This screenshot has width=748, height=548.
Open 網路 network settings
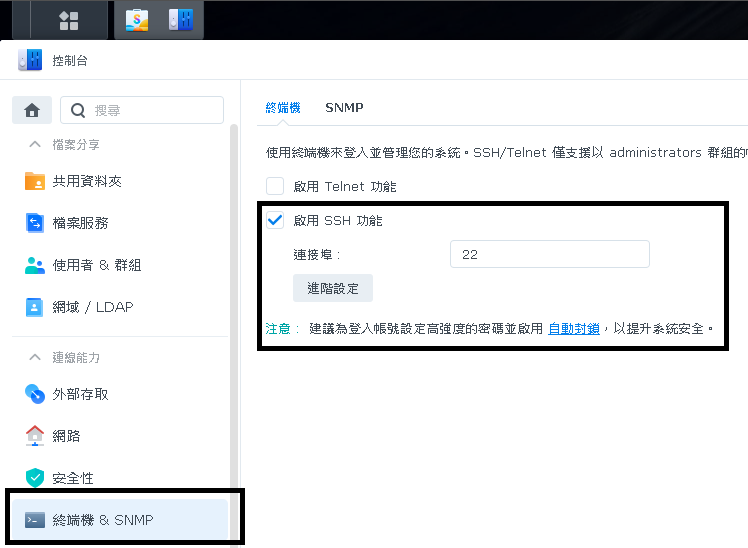66,436
